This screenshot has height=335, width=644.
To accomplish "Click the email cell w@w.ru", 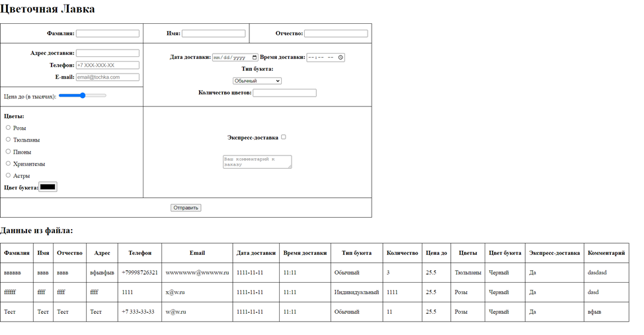I will pyautogui.click(x=197, y=312).
